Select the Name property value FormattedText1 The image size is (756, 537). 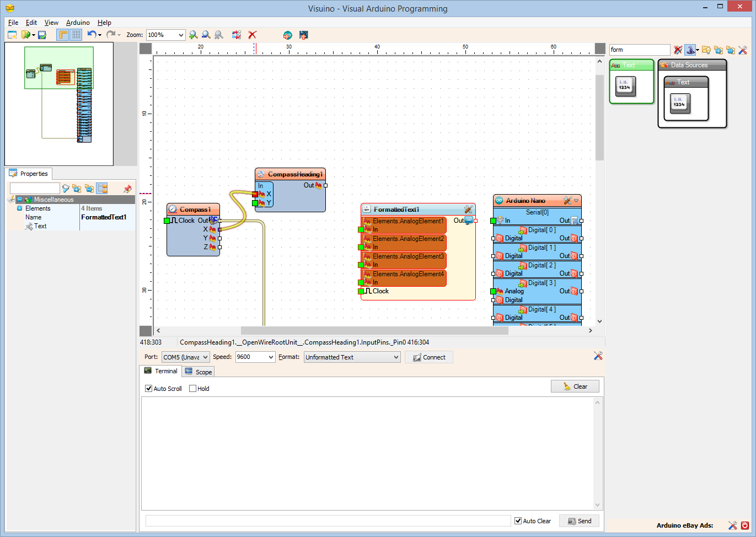click(104, 217)
